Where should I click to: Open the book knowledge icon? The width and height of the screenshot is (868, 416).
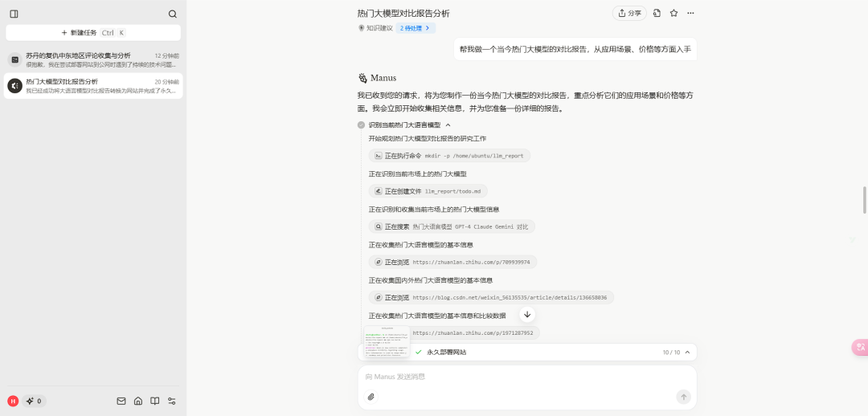155,401
